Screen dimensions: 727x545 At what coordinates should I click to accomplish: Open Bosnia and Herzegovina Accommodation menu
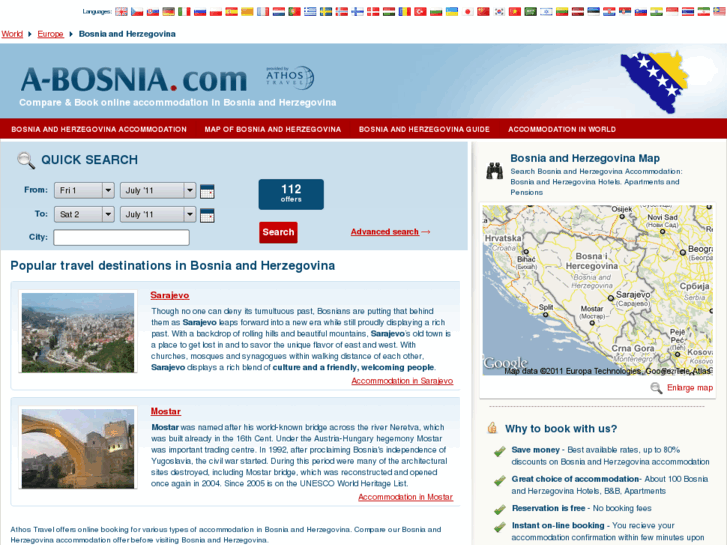[x=99, y=129]
